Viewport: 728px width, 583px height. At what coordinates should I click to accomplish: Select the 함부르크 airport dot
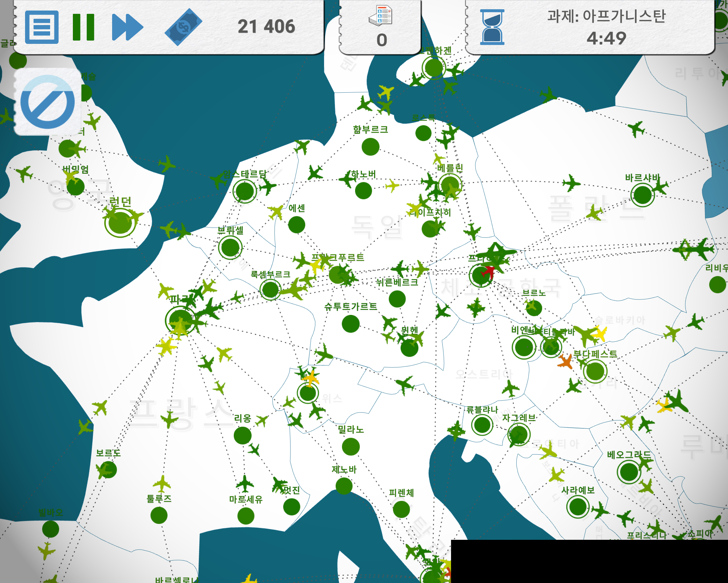pyautogui.click(x=370, y=147)
